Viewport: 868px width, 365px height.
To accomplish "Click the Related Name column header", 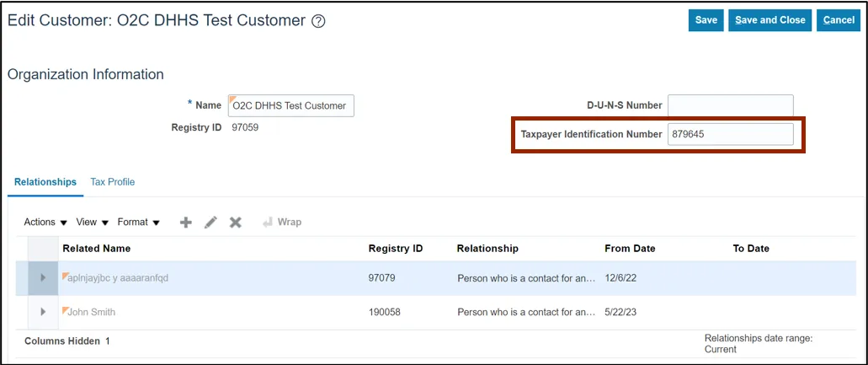I will click(96, 249).
